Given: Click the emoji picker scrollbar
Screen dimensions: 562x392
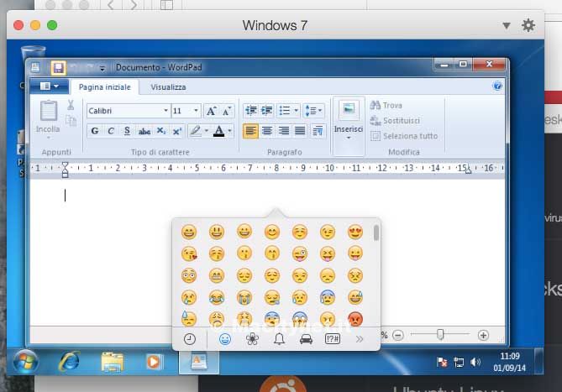Looking at the screenshot, I should tap(376, 233).
